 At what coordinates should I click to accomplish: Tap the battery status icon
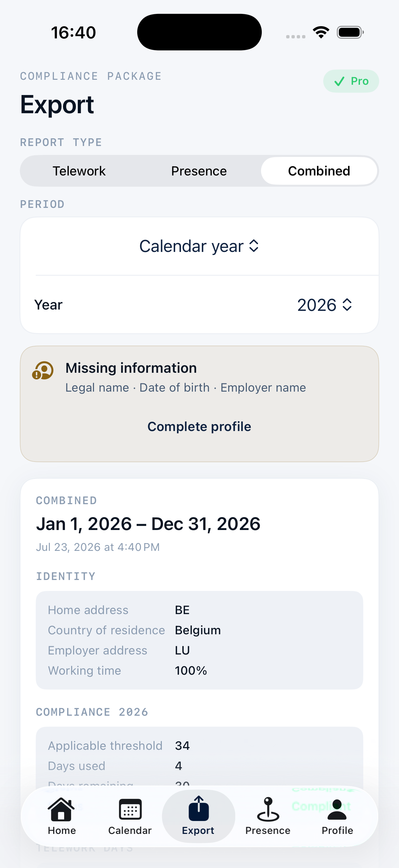[x=350, y=32]
